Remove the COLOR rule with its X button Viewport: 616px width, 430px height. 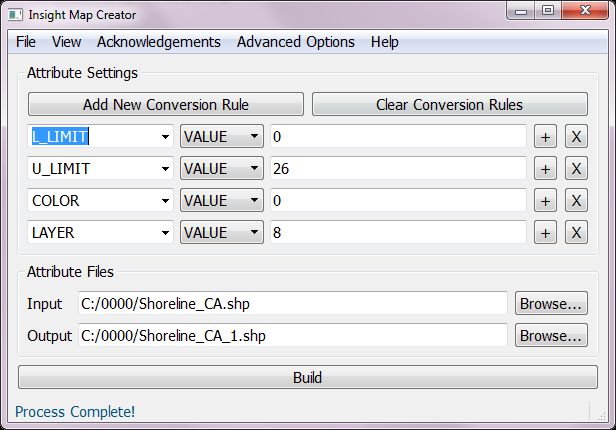pos(576,201)
